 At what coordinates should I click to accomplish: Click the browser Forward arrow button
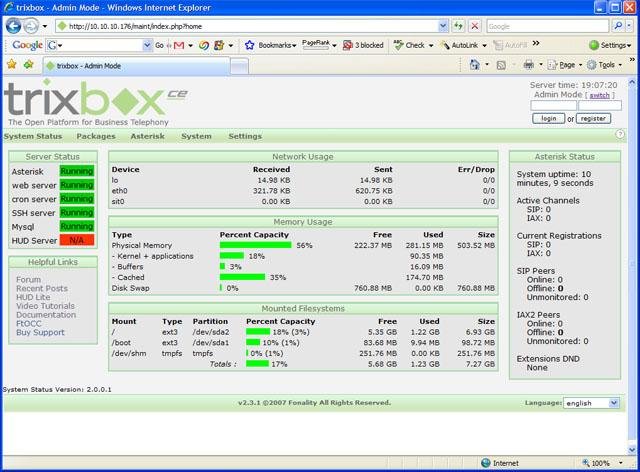30,27
